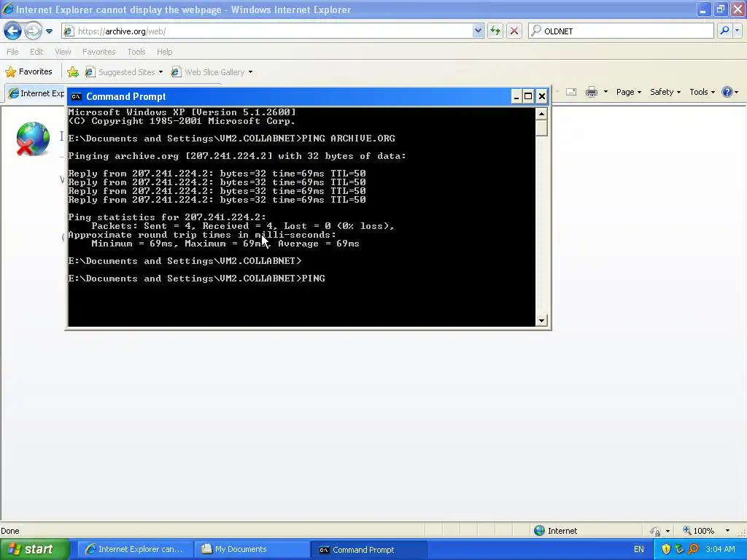This screenshot has height=560, width=747.
Task: Click the Internet Explorer title bar logo
Action: click(x=7, y=9)
